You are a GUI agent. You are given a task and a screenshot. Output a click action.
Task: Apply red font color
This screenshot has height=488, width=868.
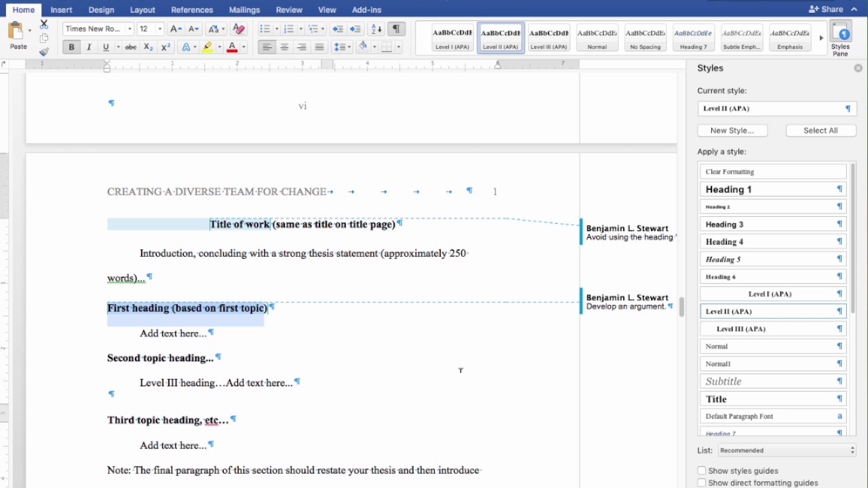click(232, 47)
